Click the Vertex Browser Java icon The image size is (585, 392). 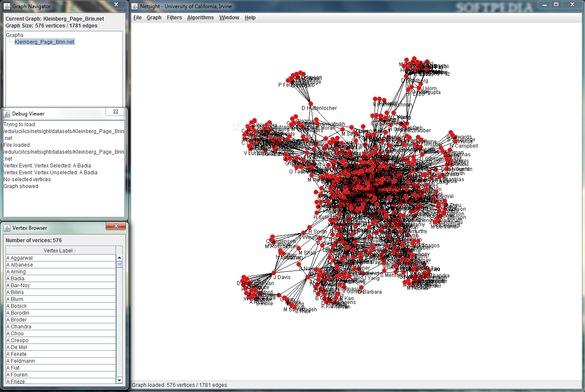(x=7, y=228)
